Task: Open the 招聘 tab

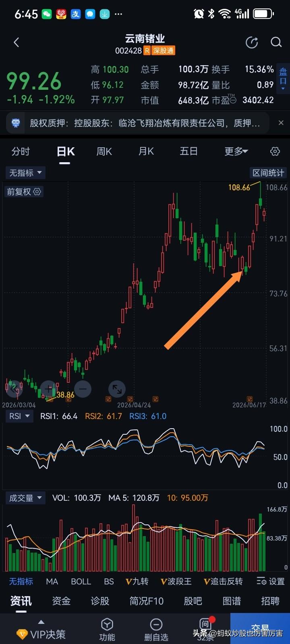Action: click(270, 601)
